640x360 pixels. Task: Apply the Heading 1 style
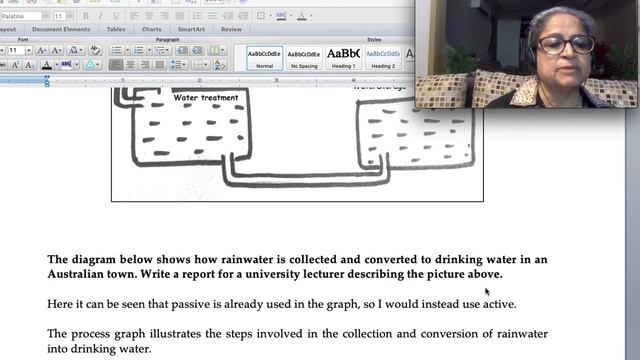(x=343, y=58)
